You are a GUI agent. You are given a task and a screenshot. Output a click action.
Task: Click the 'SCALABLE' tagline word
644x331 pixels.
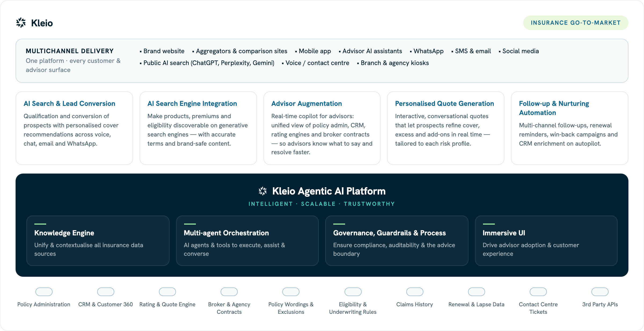(318, 204)
